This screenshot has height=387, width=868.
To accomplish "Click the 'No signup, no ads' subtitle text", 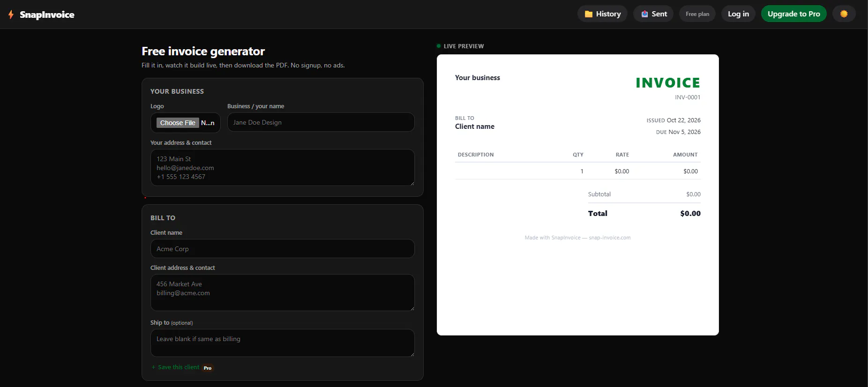I will (x=318, y=66).
